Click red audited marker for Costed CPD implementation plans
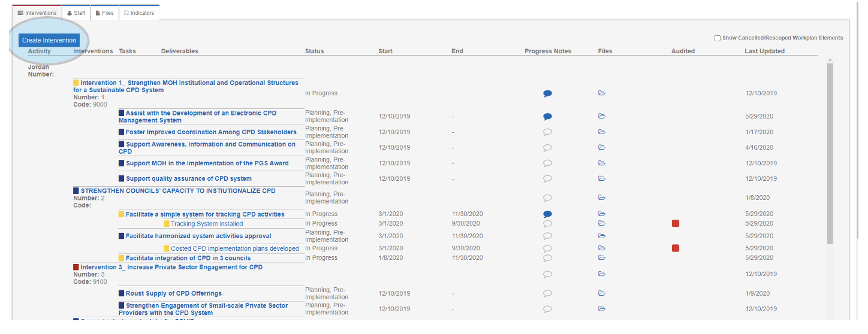The image size is (868, 334). coord(676,248)
